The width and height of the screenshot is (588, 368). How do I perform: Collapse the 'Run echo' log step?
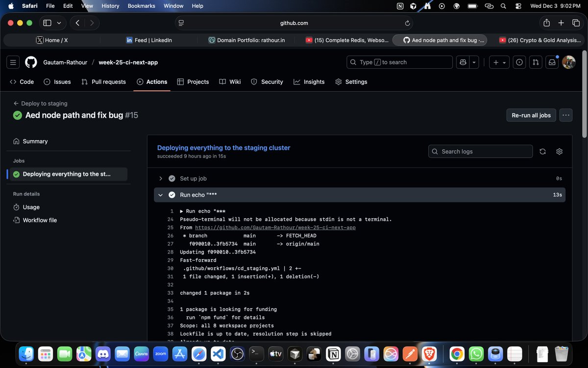pos(160,195)
